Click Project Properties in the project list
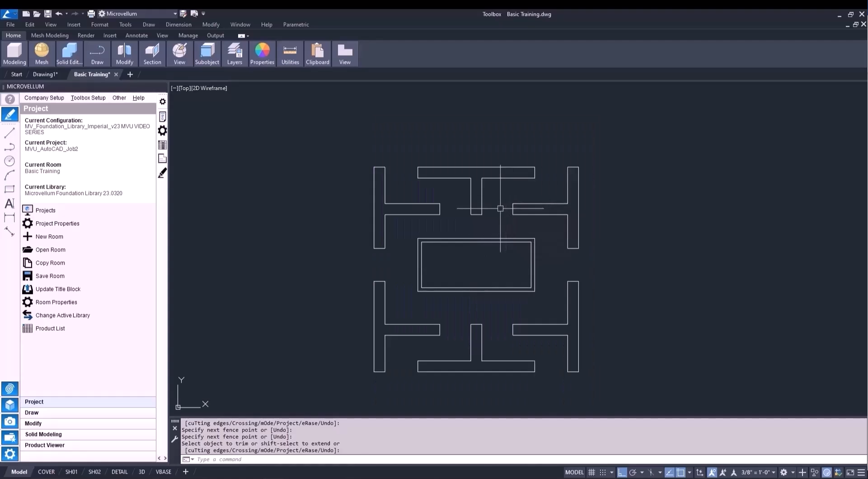 point(57,223)
